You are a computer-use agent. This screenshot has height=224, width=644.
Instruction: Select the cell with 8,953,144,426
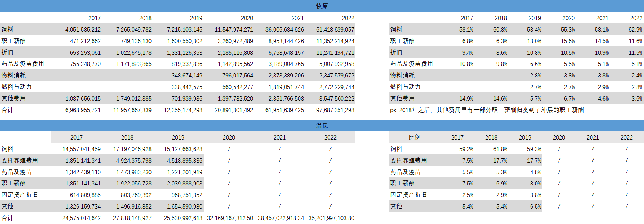pos(286,41)
